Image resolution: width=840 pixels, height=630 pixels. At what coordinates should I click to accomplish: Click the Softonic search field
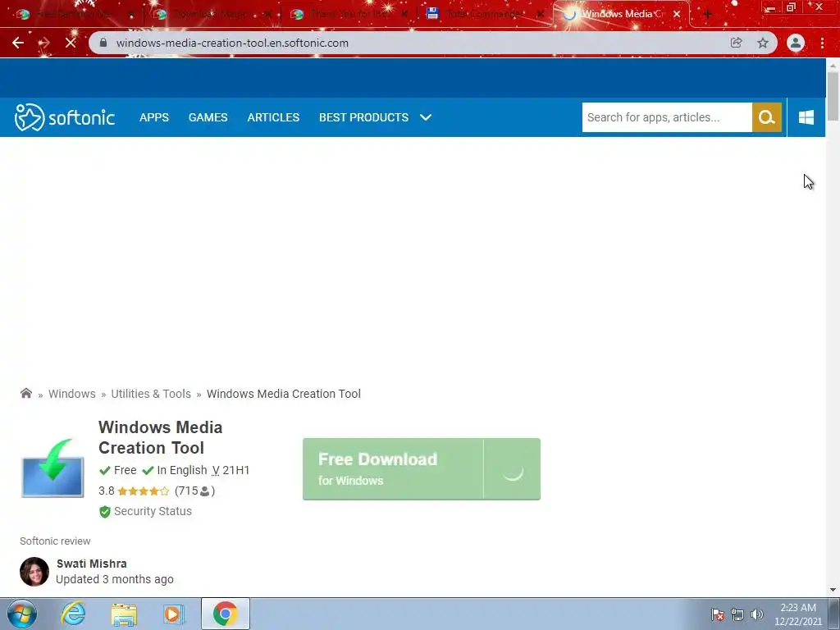[667, 117]
